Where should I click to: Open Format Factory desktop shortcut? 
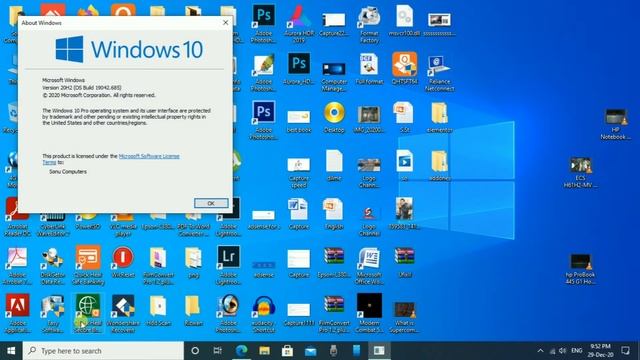[369, 24]
